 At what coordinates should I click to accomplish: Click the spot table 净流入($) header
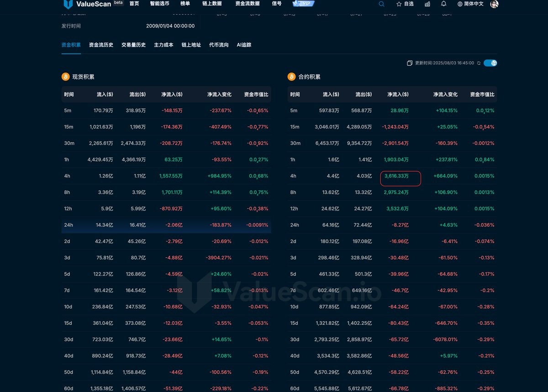172,95
